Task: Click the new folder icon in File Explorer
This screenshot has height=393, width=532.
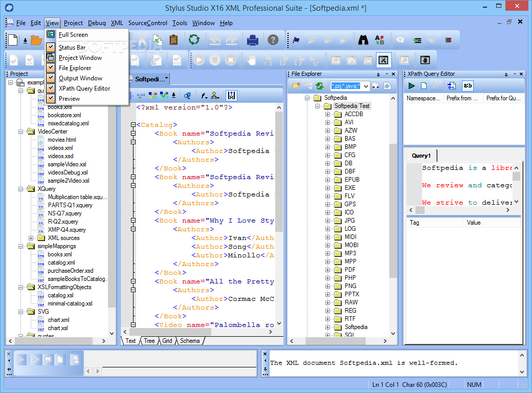Action: [296, 86]
